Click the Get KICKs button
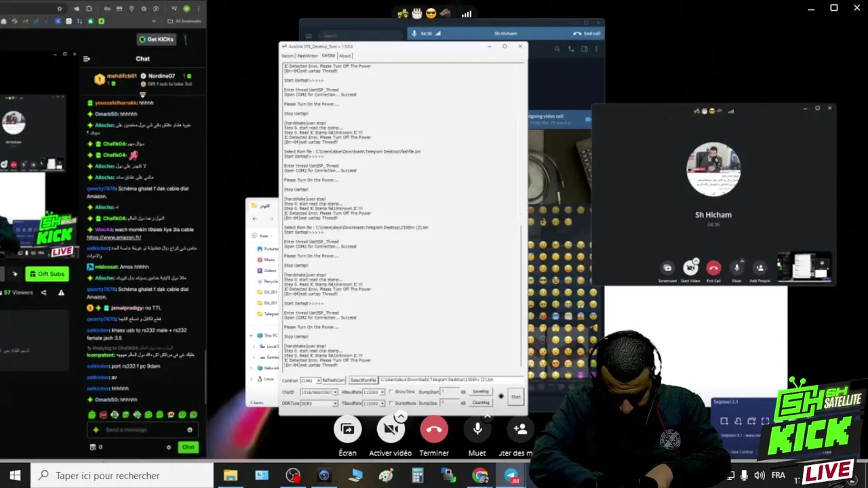Screen dimensions: 868x488 click(x=156, y=39)
